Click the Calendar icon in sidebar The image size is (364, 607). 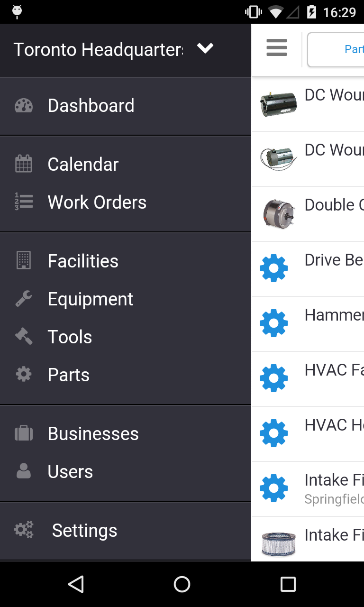coord(24,164)
